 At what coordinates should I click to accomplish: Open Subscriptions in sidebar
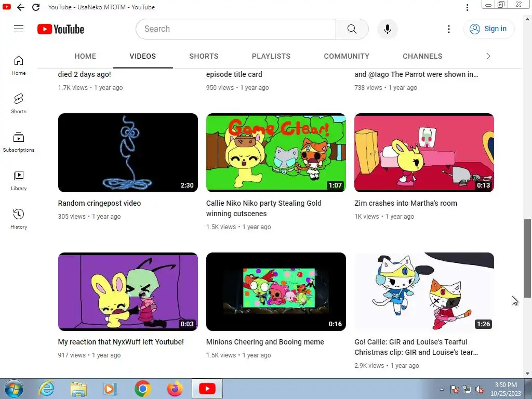pos(19,142)
